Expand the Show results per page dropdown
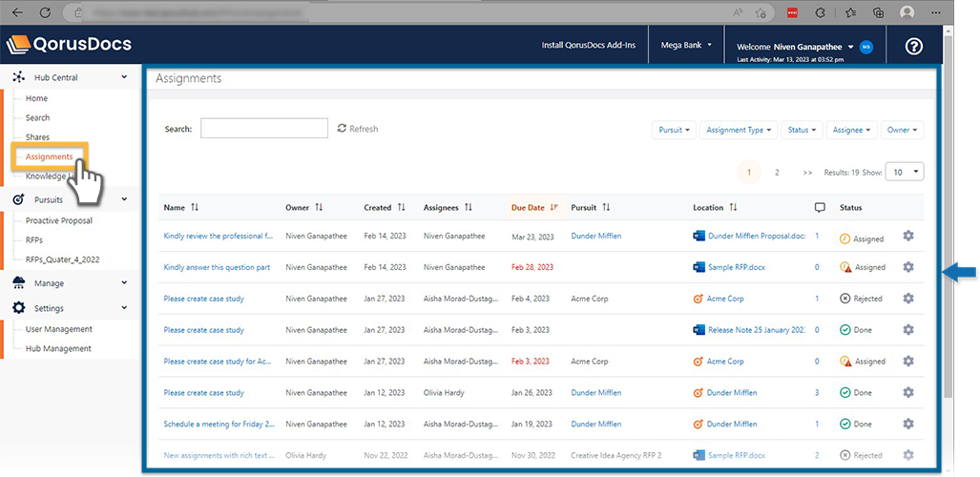The height and width of the screenshot is (477, 980). tap(905, 172)
